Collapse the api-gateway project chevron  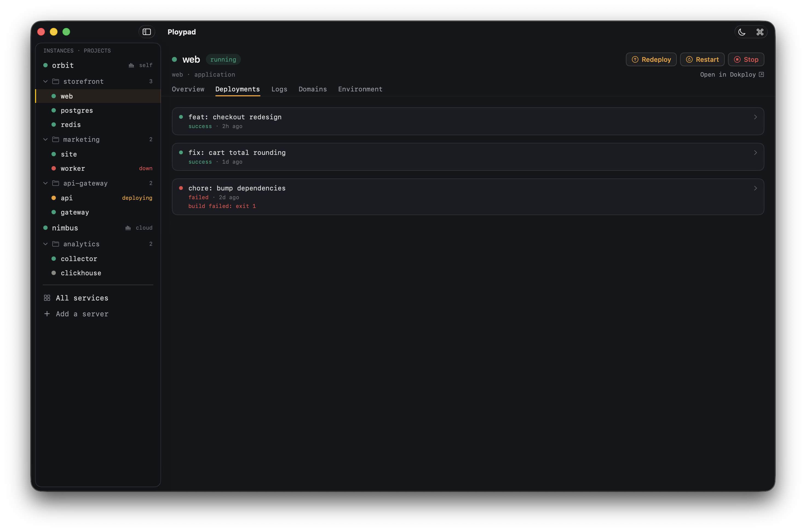coord(45,183)
